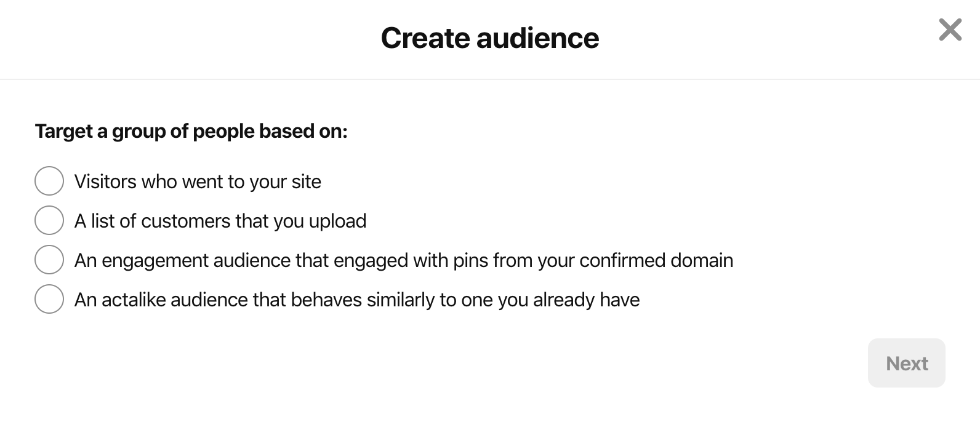Click the 'Target a group of people based on:' heading
The image size is (980, 422).
(191, 131)
